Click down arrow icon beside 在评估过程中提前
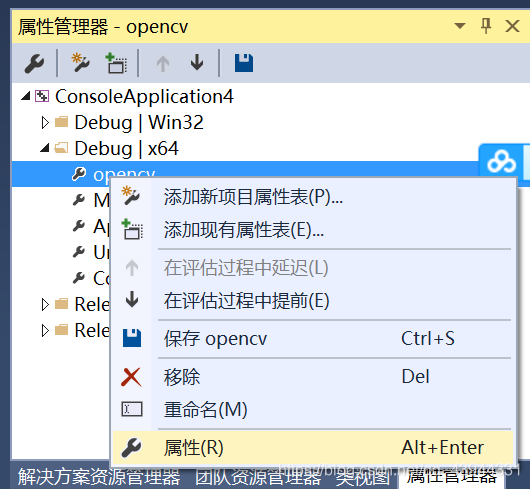Screen dimensions: 530x489 pos(132,300)
